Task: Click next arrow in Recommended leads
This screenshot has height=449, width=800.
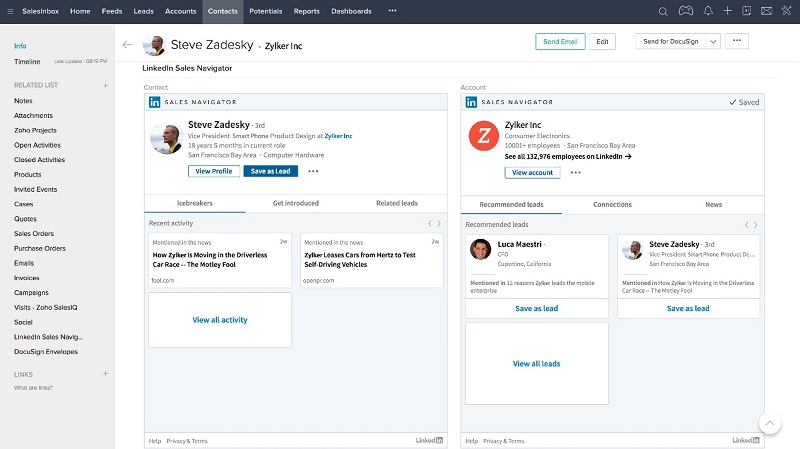Action: 756,224
